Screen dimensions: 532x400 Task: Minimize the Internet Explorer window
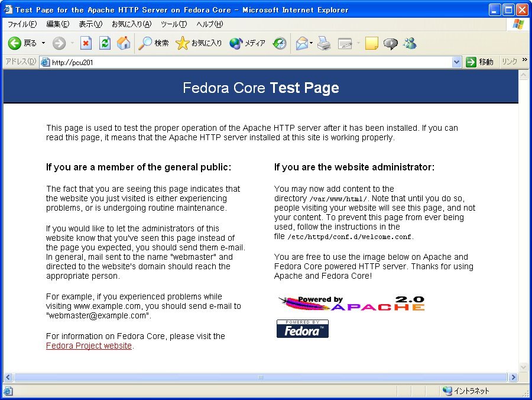(x=495, y=10)
